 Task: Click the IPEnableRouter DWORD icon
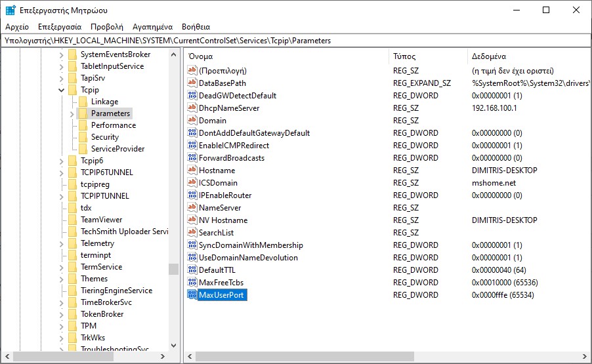[192, 195]
